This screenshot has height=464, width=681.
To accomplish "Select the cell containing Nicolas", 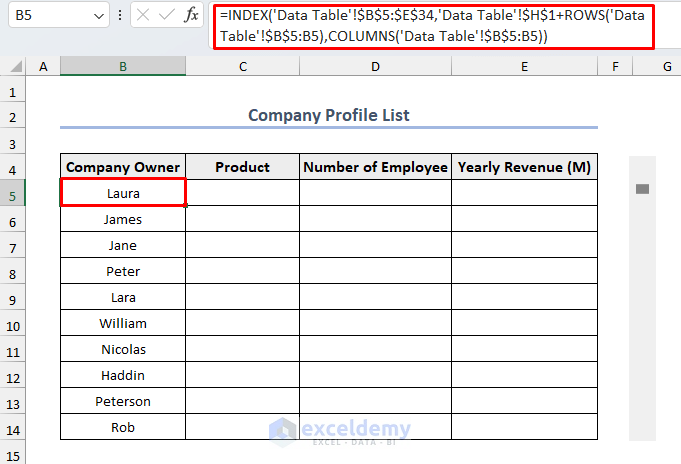I will pyautogui.click(x=123, y=349).
